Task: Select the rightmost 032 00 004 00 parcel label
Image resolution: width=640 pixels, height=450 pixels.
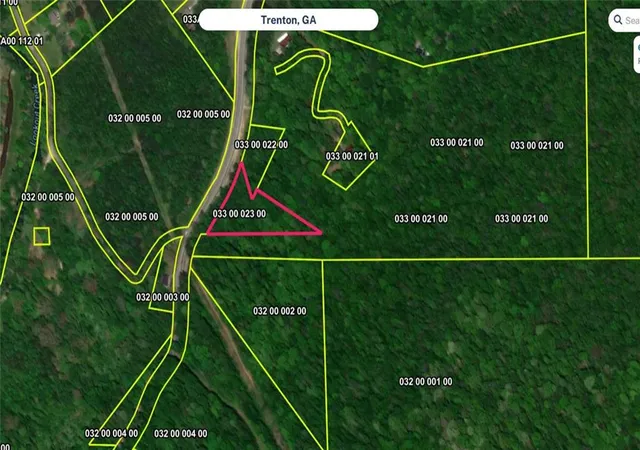Action: (x=180, y=434)
